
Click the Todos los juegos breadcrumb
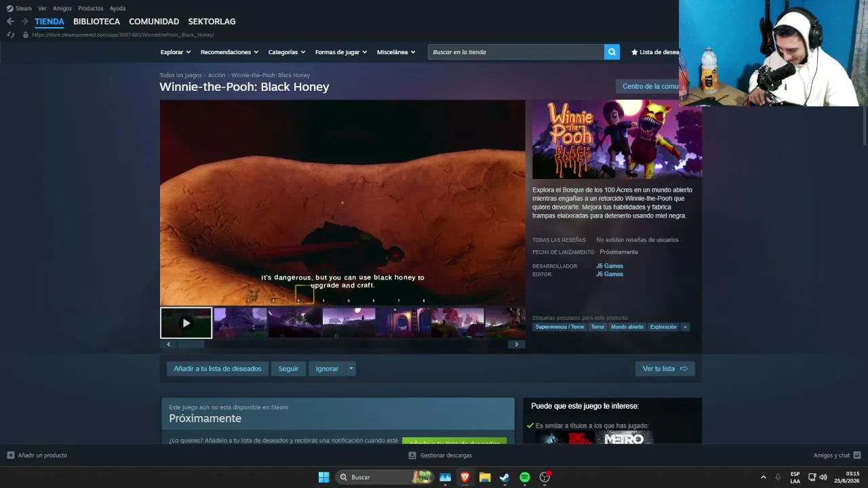[180, 75]
